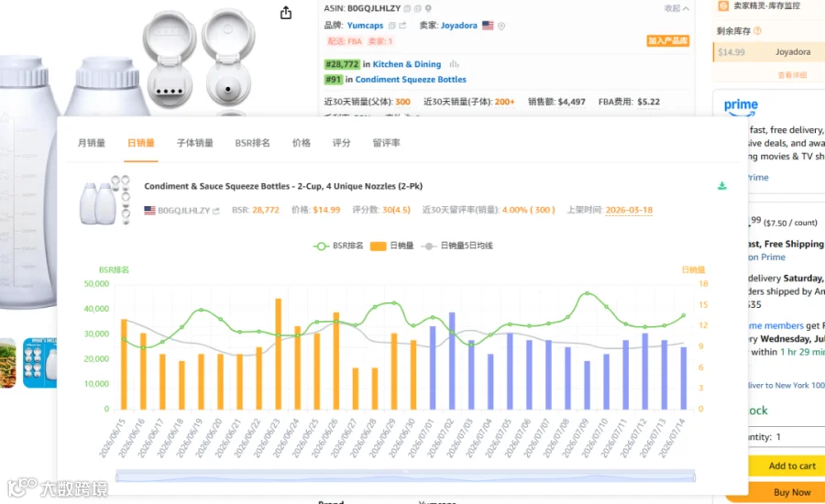Click the 2026/07/02 daily sales bar
Image resolution: width=825 pixels, height=504 pixels.
click(x=452, y=361)
